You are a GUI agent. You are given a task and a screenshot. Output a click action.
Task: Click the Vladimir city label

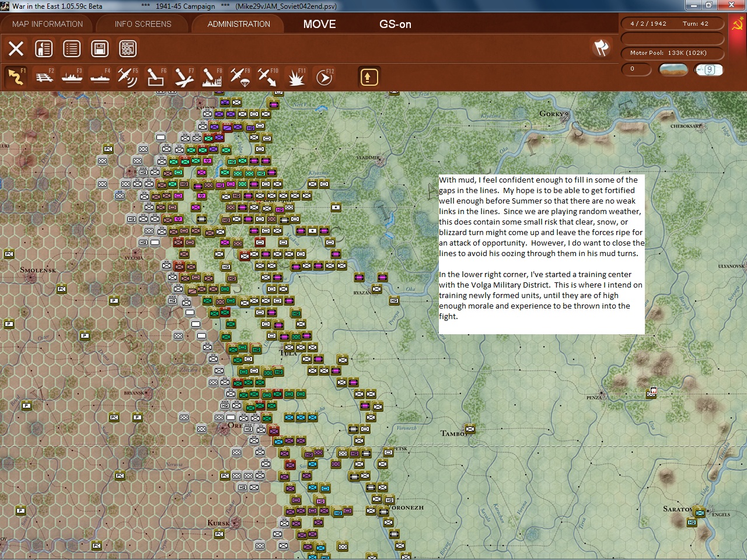tap(368, 157)
